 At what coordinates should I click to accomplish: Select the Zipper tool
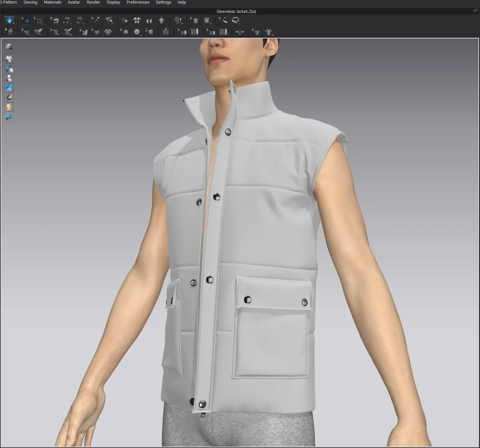pyautogui.click(x=165, y=32)
